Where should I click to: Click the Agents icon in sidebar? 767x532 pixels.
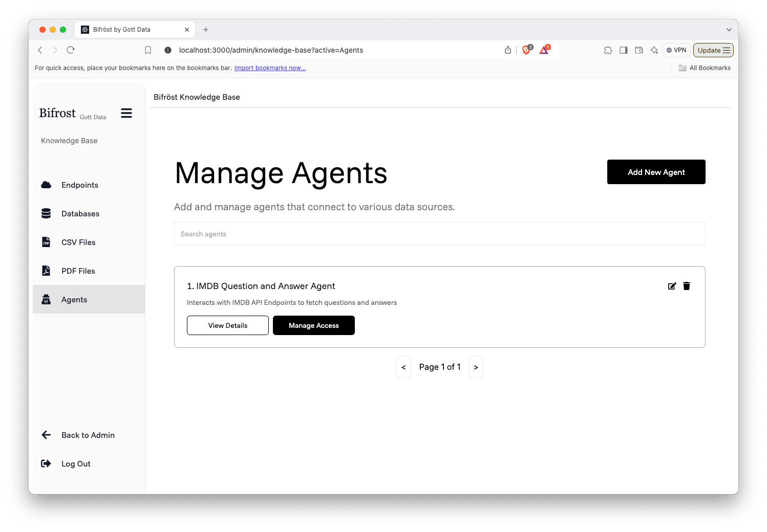46,299
